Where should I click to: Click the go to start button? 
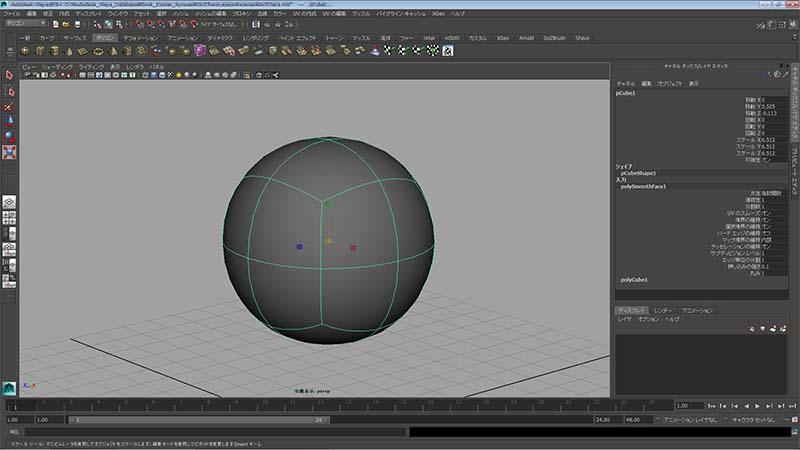pos(711,406)
